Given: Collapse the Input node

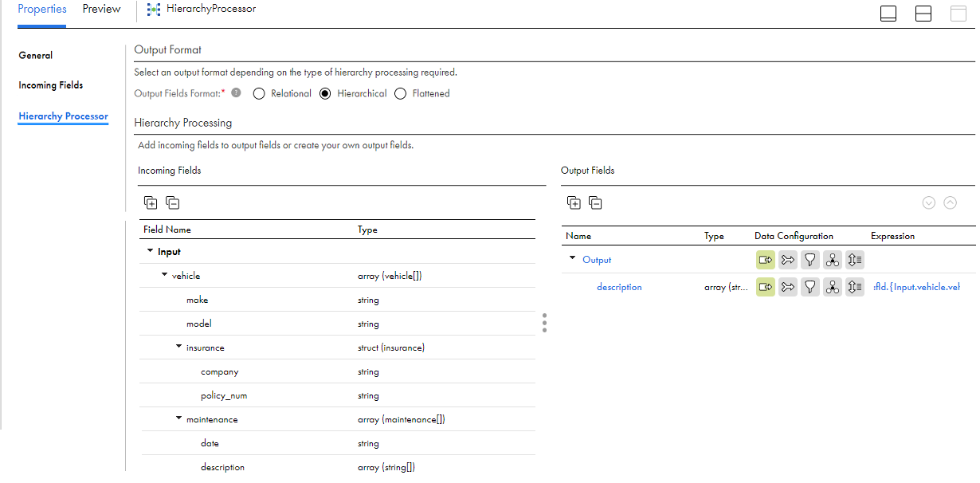Looking at the screenshot, I should tap(150, 251).
